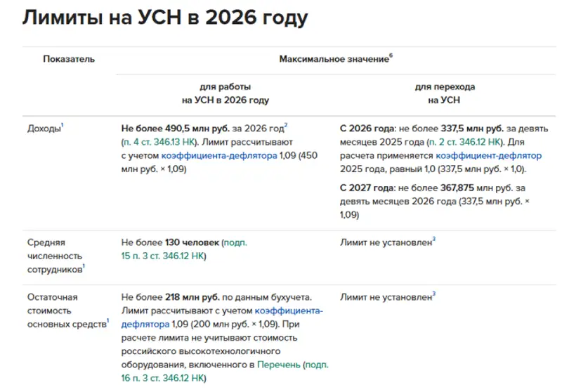The height and width of the screenshot is (392, 562).
Task: Click footnote 6 after Максимальное значение
Action: pyautogui.click(x=391, y=55)
